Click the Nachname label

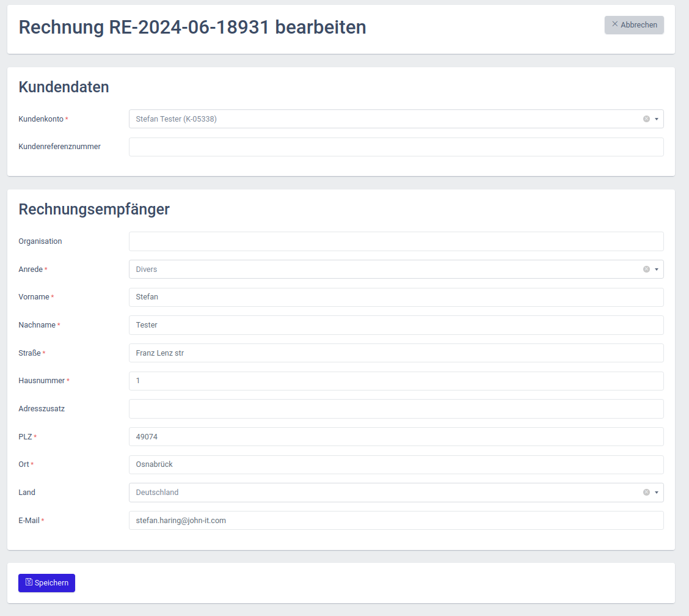coord(37,325)
